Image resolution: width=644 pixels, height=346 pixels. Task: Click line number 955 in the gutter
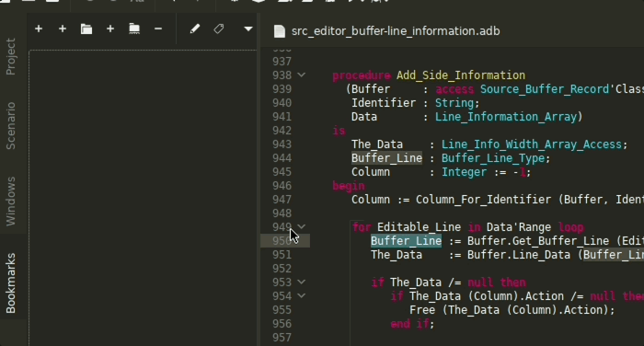(282, 310)
